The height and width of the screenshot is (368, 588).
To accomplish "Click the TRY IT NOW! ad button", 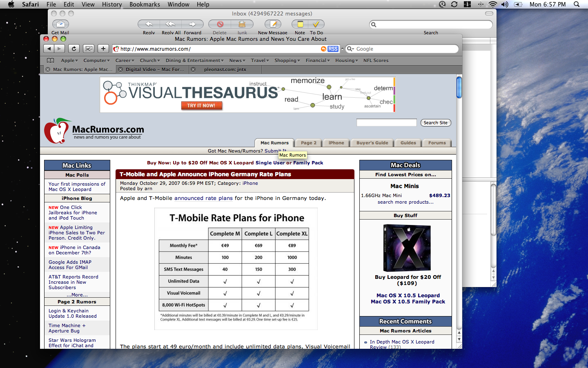I will click(x=201, y=105).
